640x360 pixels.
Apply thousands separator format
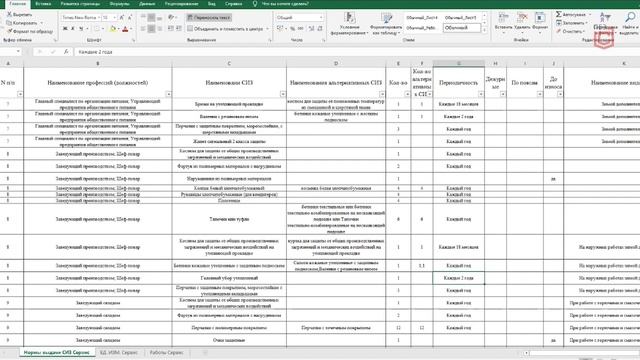pos(300,29)
